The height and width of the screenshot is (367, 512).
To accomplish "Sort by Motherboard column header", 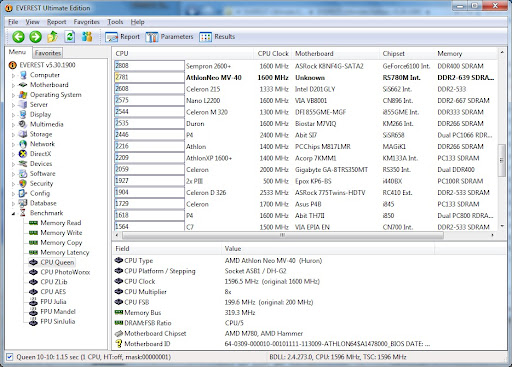I will 336,53.
